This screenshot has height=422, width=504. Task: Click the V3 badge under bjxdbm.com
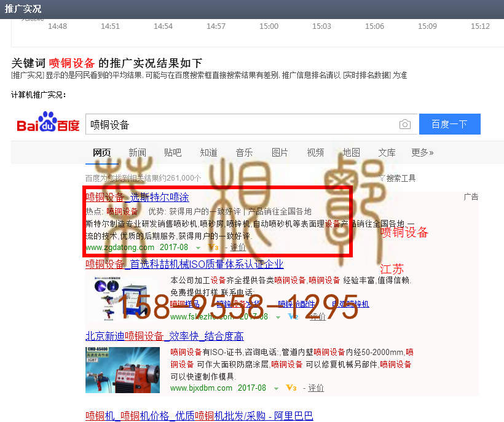coord(291,388)
